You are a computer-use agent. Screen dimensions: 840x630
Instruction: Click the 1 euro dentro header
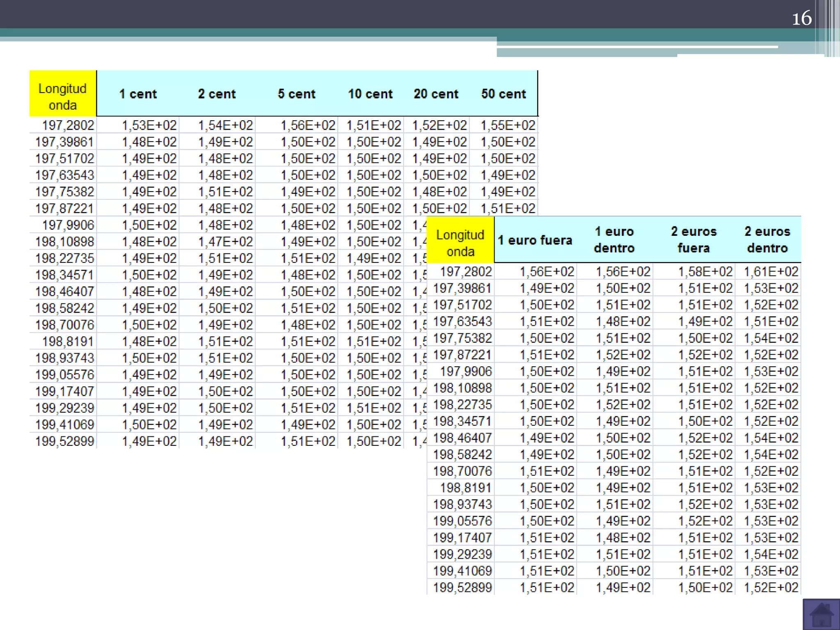(x=614, y=240)
